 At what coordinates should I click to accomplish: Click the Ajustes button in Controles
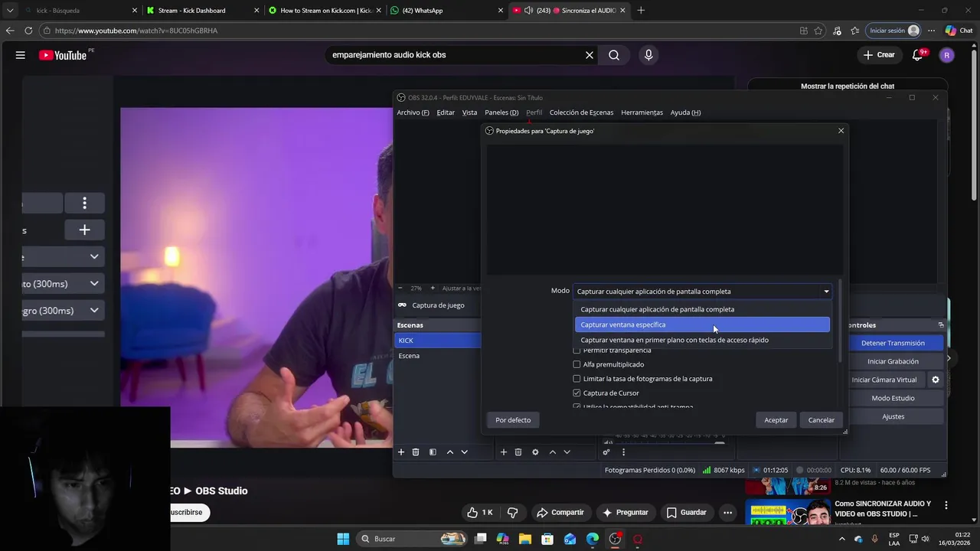tap(893, 416)
